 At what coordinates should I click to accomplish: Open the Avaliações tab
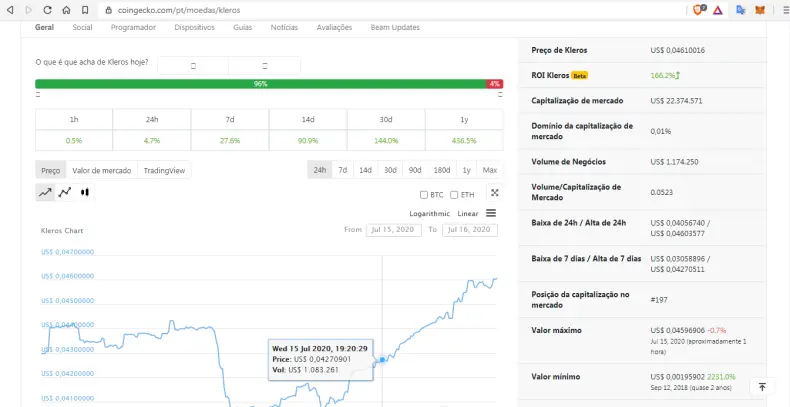click(334, 27)
